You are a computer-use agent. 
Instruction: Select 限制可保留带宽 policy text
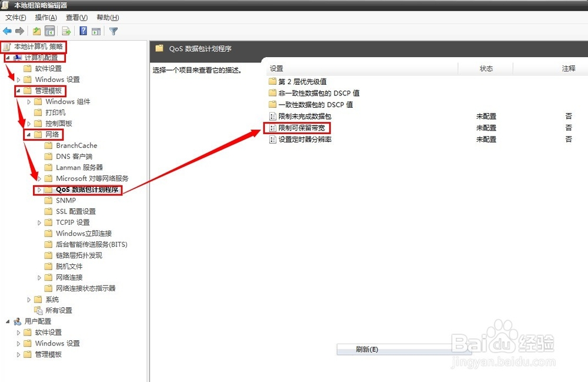tap(302, 128)
